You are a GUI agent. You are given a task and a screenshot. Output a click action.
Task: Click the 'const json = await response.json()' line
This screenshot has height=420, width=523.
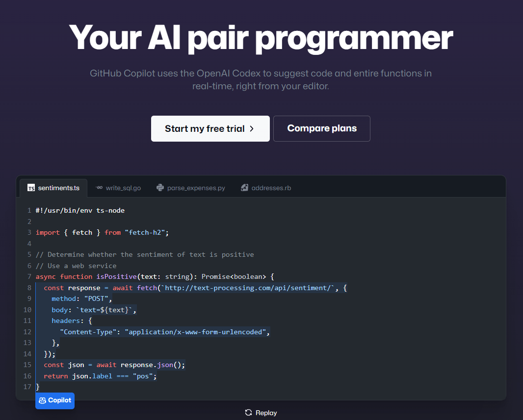(114, 365)
